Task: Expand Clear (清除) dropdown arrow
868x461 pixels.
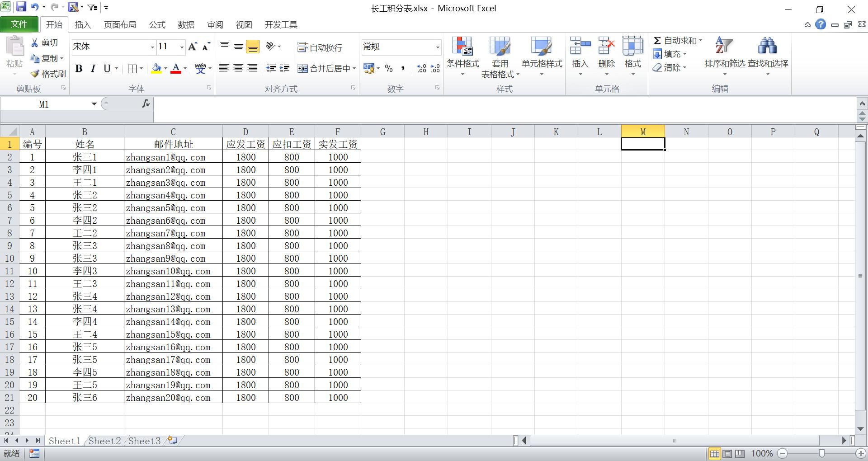Action: coord(684,68)
